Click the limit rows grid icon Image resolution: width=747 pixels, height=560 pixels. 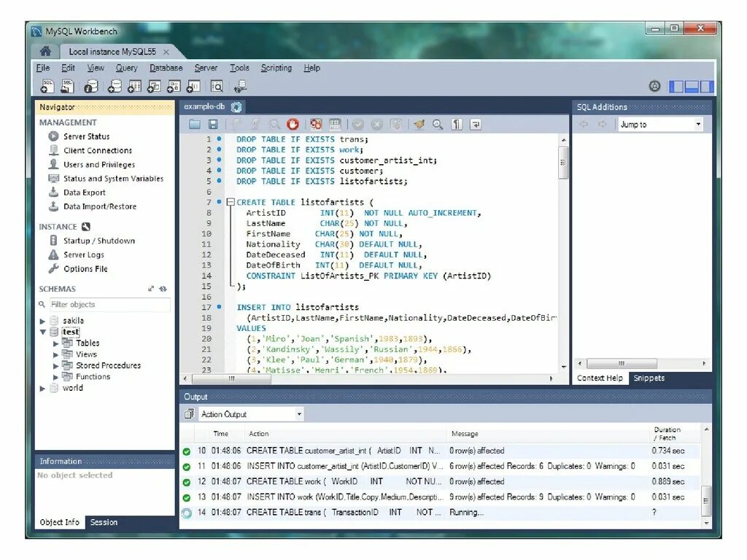point(335,125)
